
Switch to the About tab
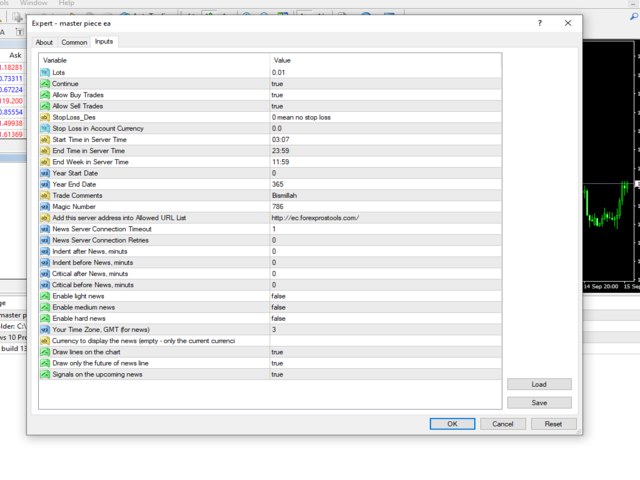pos(44,42)
